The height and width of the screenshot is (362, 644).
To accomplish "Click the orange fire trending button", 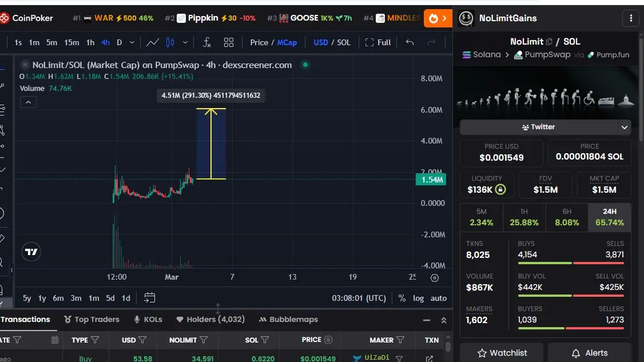I will tap(438, 18).
